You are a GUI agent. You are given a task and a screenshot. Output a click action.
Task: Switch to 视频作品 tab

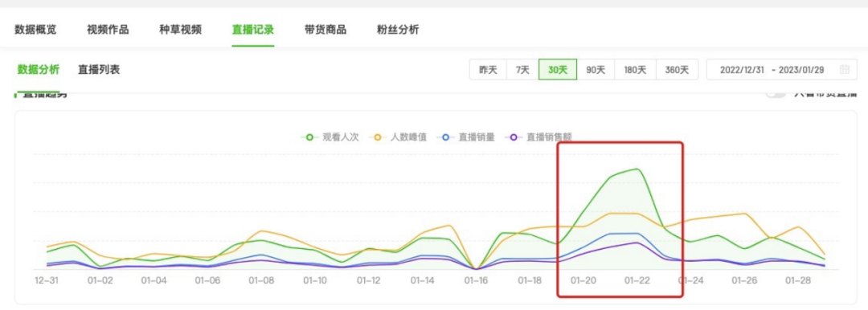click(108, 30)
